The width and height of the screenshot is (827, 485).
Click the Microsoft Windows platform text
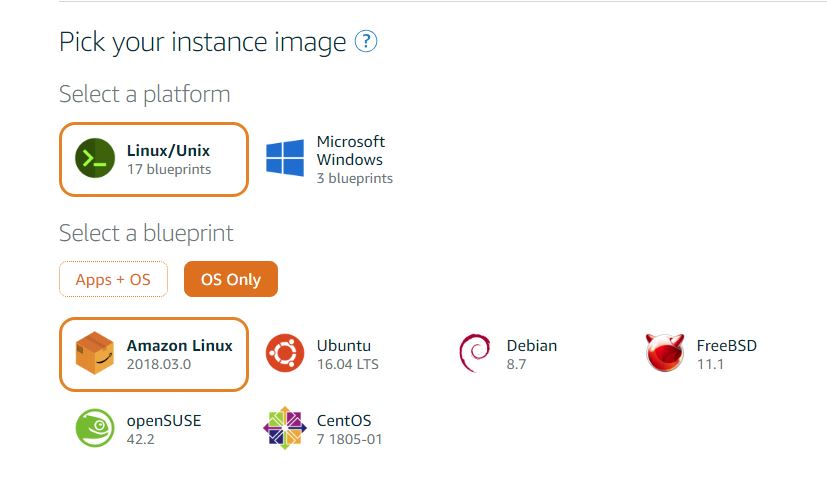pos(351,150)
